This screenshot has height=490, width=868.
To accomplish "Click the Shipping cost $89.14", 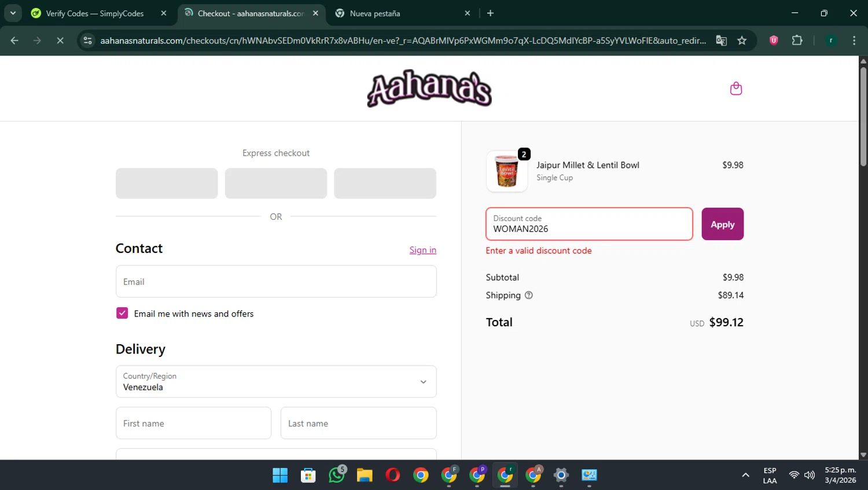I will tap(731, 295).
